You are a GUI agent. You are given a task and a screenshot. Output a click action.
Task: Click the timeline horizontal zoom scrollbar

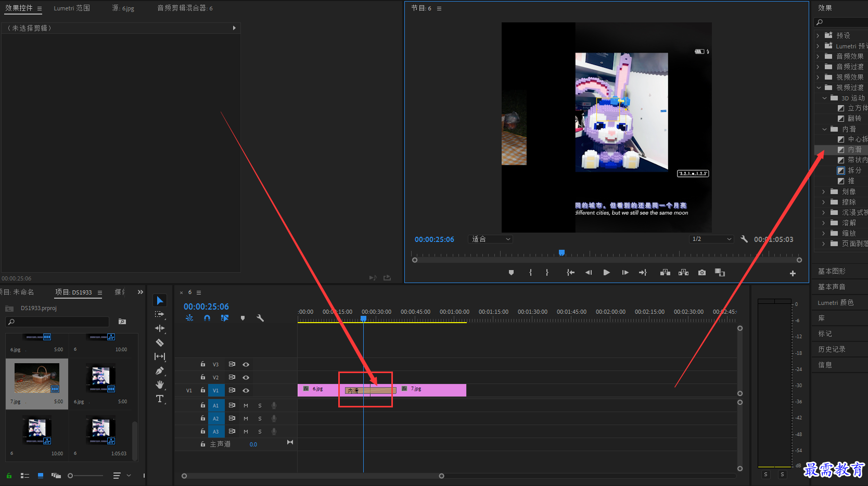pyautogui.click(x=312, y=476)
